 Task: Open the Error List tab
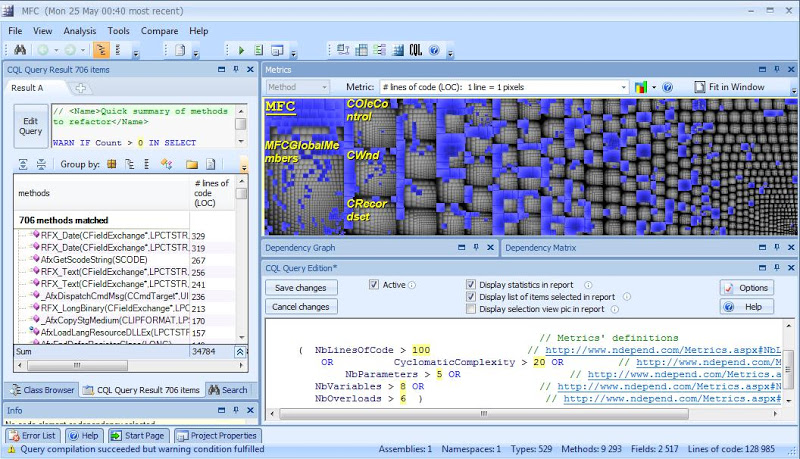[33, 436]
